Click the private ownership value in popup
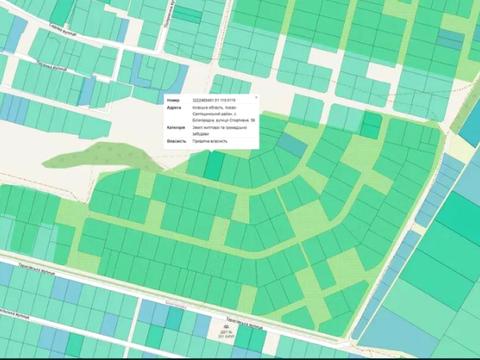 click(210, 141)
